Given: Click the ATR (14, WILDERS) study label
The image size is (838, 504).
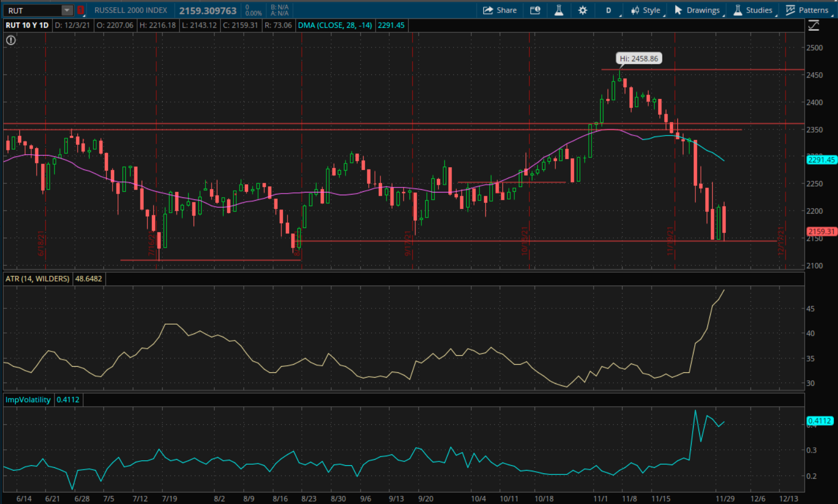Looking at the screenshot, I should pyautogui.click(x=38, y=279).
